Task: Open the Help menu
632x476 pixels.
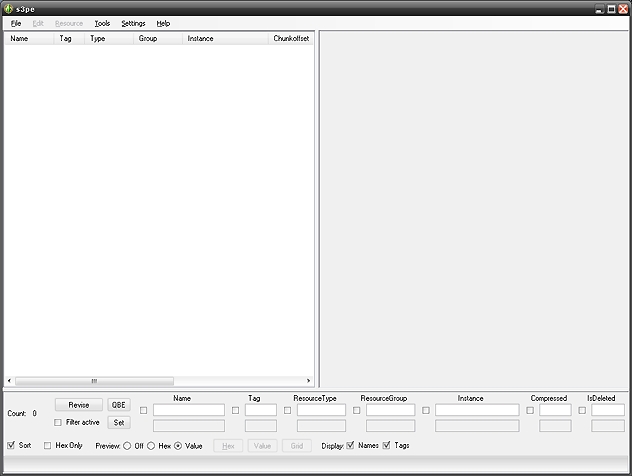Action: [163, 23]
